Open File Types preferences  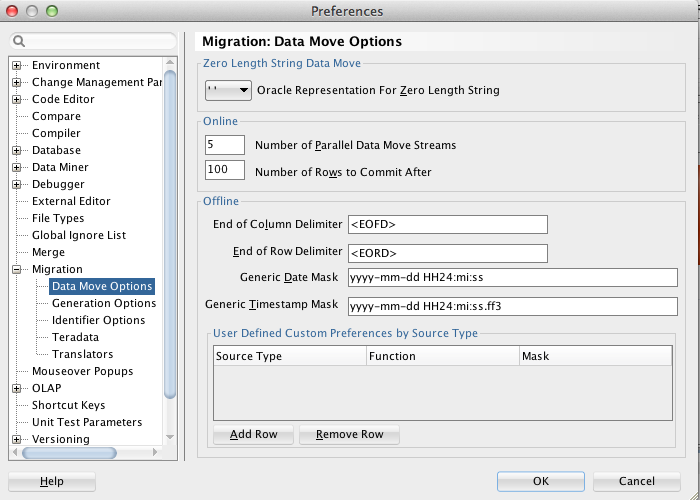coord(58,218)
